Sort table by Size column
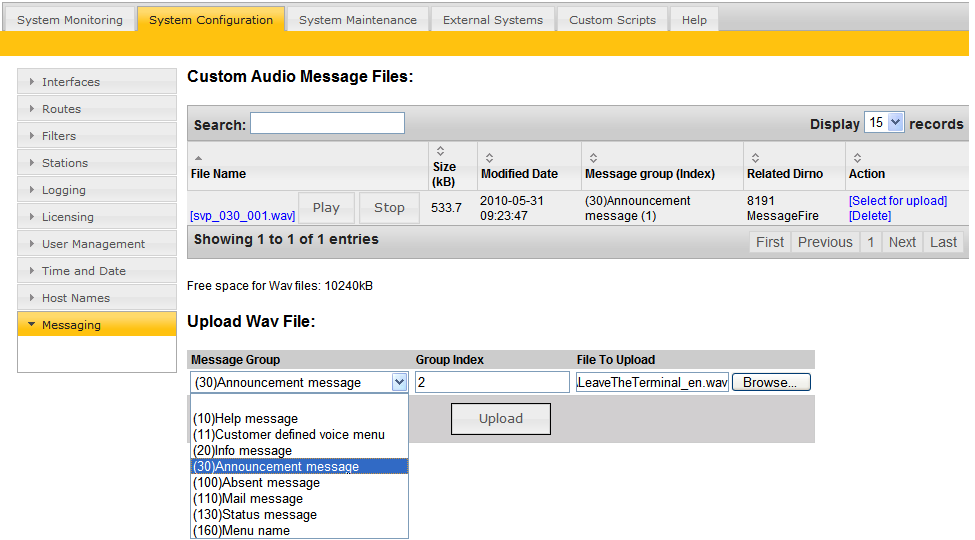 click(x=444, y=166)
